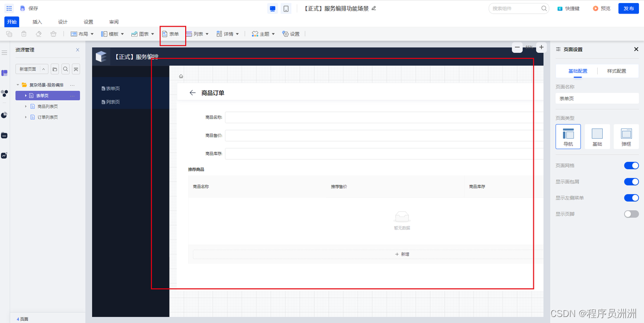
Task: Click the magnifier icon in component search
Action: click(544, 8)
